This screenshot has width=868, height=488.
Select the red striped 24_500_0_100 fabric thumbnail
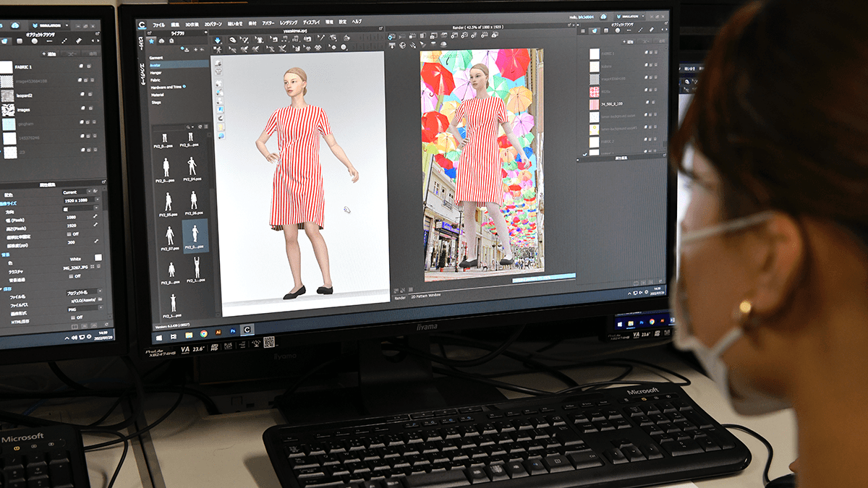pyautogui.click(x=594, y=104)
